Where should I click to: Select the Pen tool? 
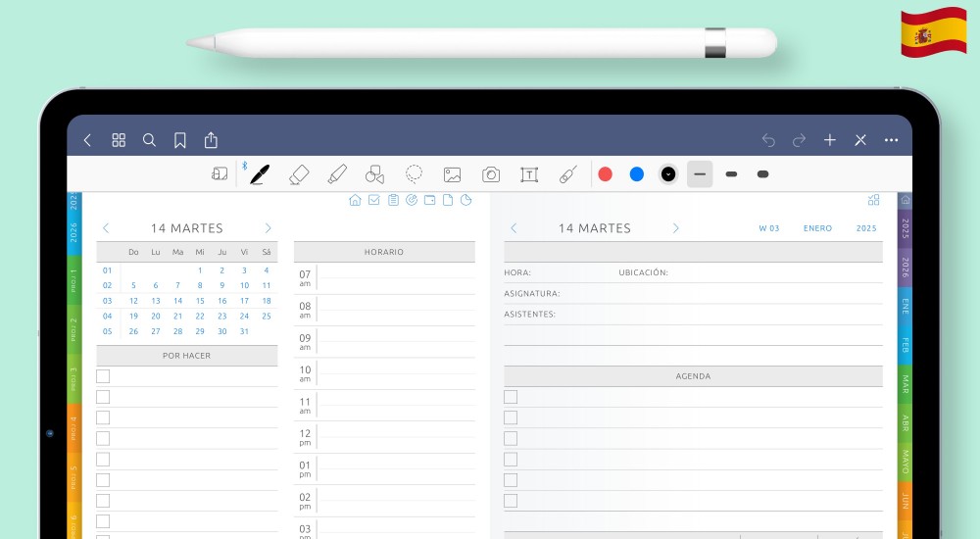[x=260, y=174]
